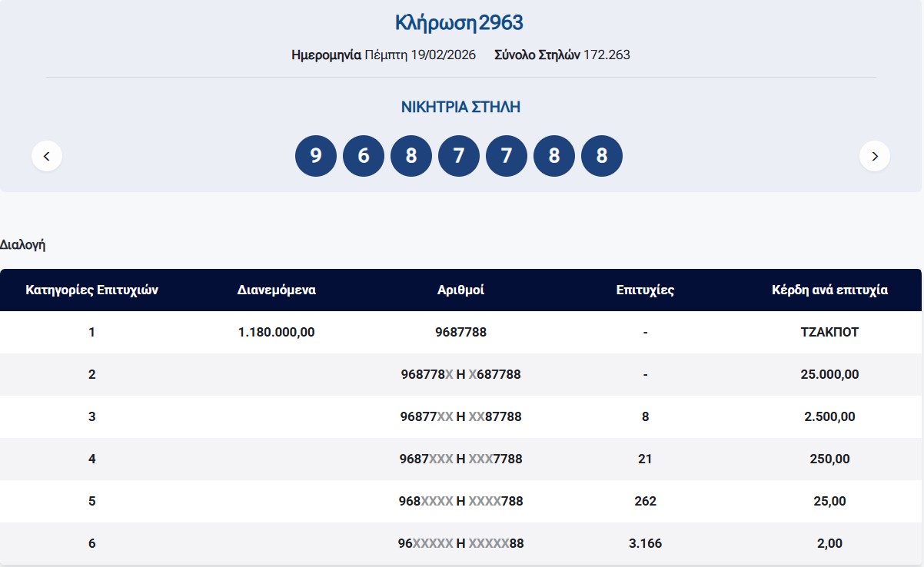
Task: Click the Διαλογή section label
Action: click(23, 245)
